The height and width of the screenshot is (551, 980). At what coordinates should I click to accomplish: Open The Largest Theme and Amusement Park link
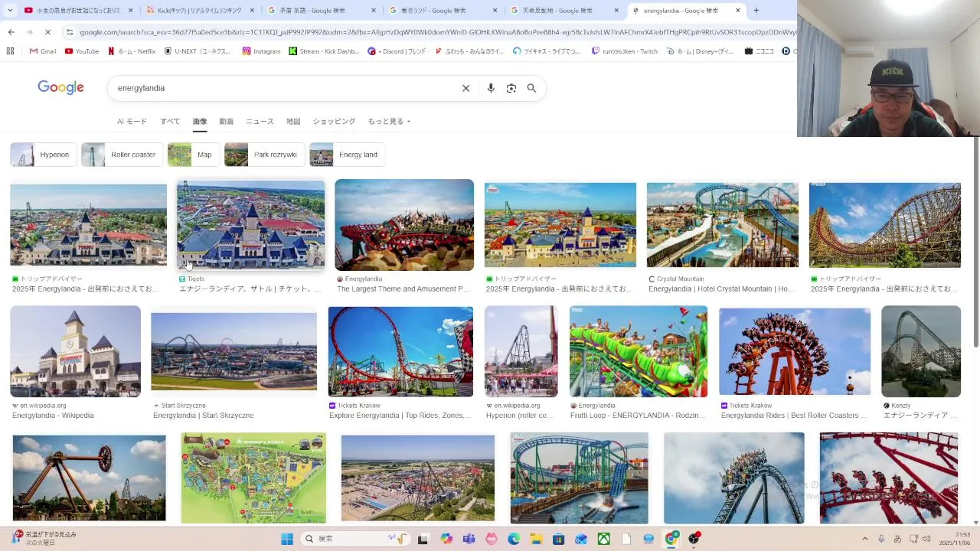[x=403, y=289]
